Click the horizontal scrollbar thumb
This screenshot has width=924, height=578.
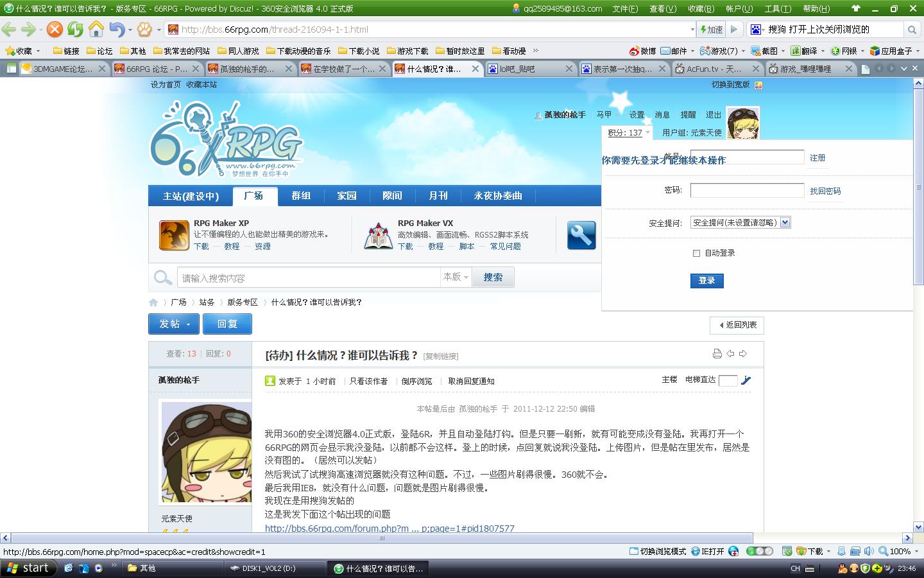pos(382,538)
